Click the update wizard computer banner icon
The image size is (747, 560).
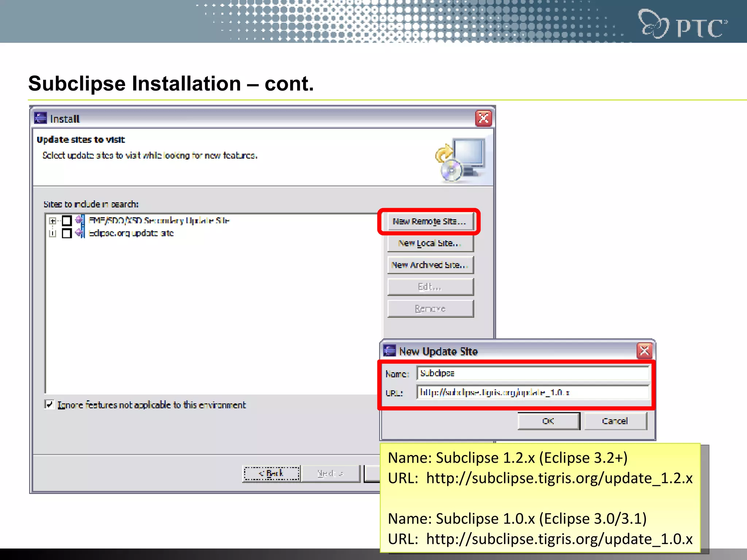(460, 160)
